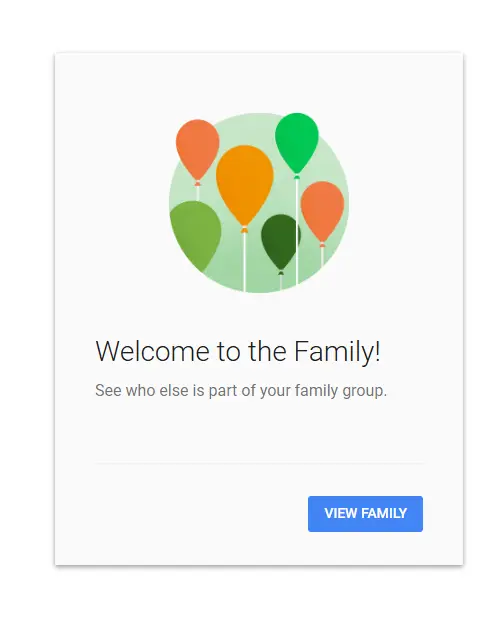Click the word "Welcome" in the heading
497x622 pixels.
coord(152,351)
